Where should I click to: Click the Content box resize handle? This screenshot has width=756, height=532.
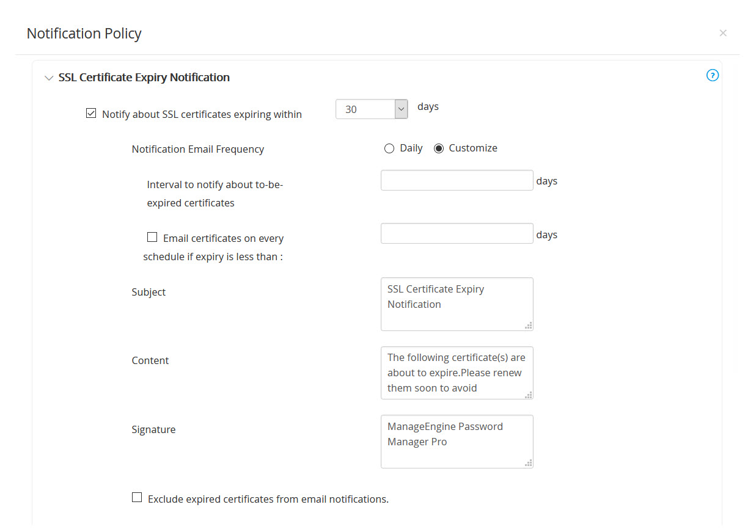528,395
